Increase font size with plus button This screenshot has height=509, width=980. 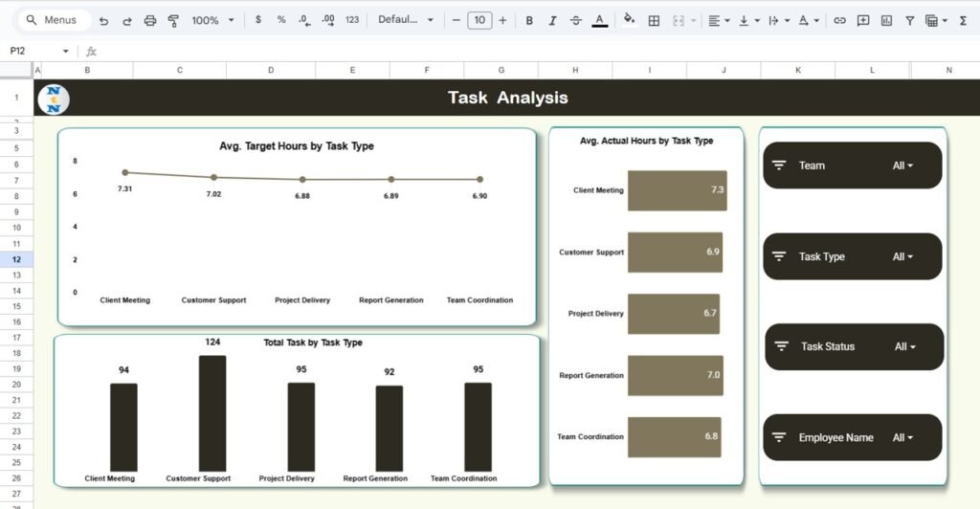coord(502,20)
